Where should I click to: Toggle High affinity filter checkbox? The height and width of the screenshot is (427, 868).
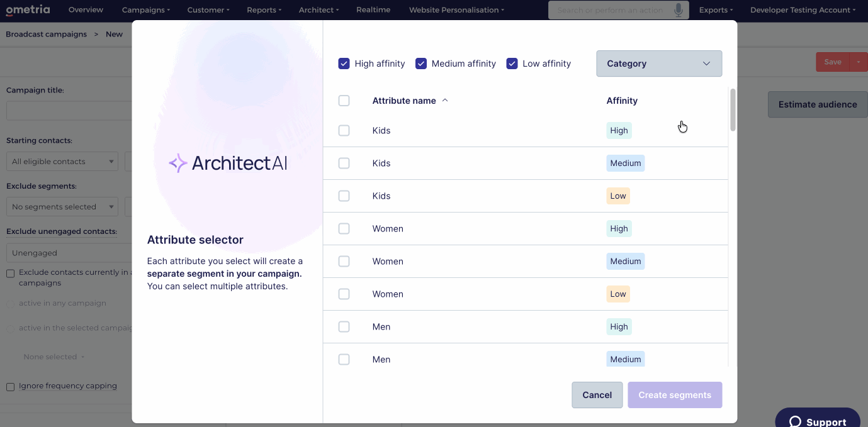click(344, 64)
